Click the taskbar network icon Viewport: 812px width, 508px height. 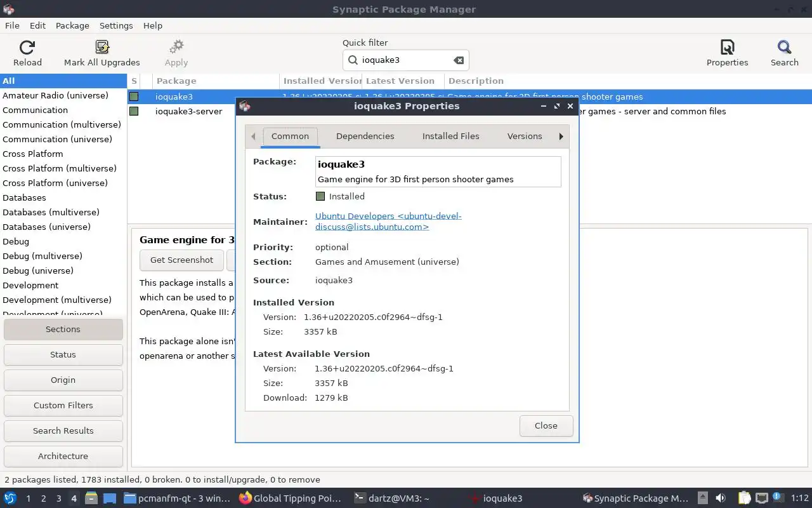(x=762, y=498)
